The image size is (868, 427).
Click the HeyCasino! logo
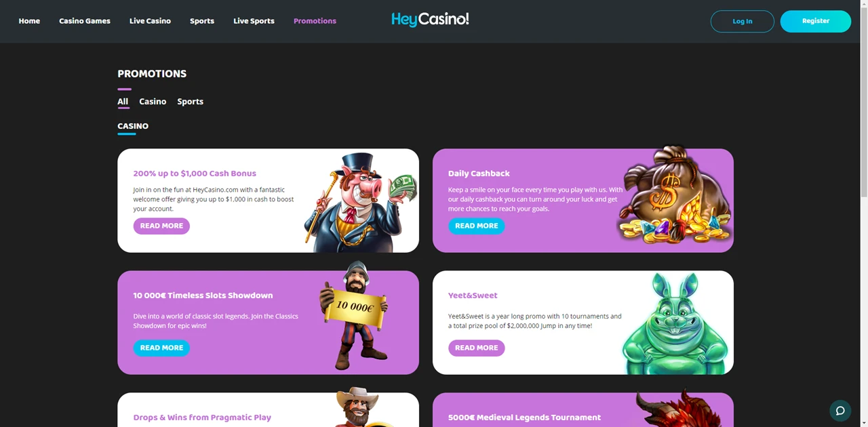(430, 20)
